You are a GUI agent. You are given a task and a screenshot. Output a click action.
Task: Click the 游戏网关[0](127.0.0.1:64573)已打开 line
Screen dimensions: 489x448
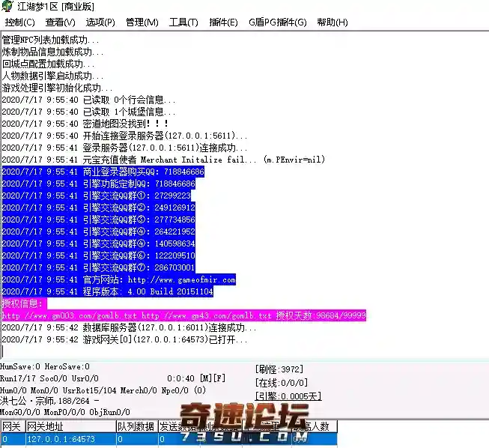coord(125,339)
